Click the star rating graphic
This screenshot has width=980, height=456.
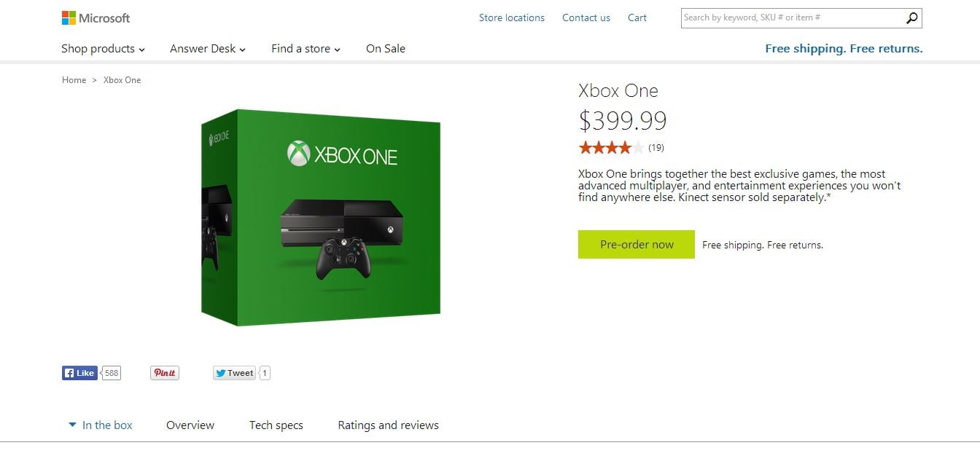pyautogui.click(x=611, y=148)
